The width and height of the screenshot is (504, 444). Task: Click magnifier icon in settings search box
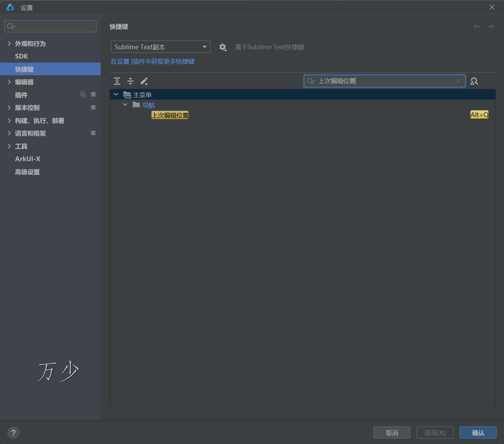click(11, 26)
